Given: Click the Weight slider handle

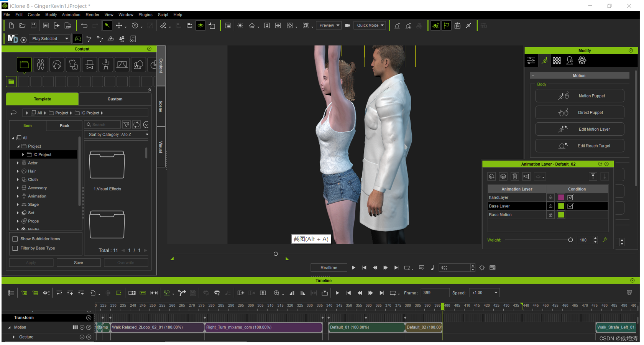Looking at the screenshot, I should tap(570, 240).
